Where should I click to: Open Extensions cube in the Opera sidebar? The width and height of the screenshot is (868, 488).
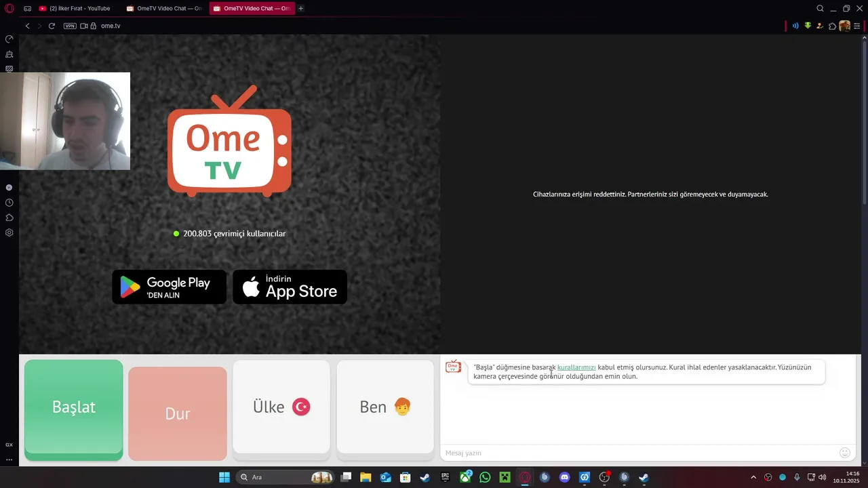click(x=9, y=218)
